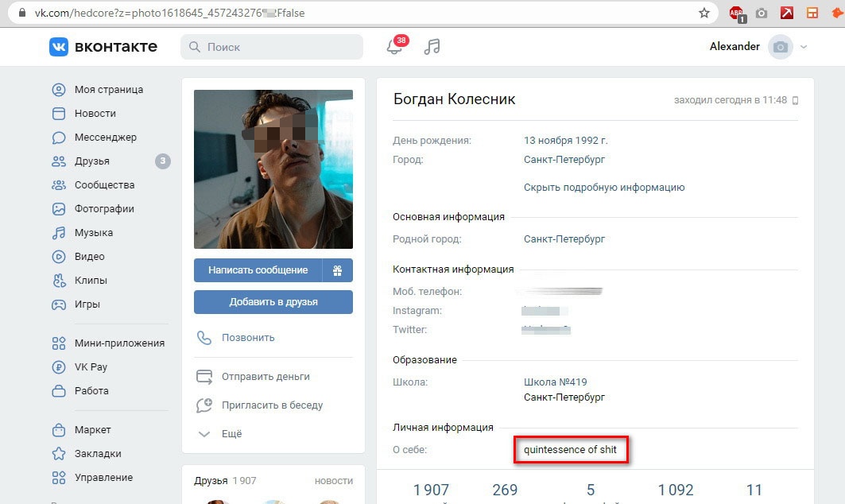Click the friend requests badge showing 3
Viewport: 845px width, 504px height.
click(x=163, y=161)
